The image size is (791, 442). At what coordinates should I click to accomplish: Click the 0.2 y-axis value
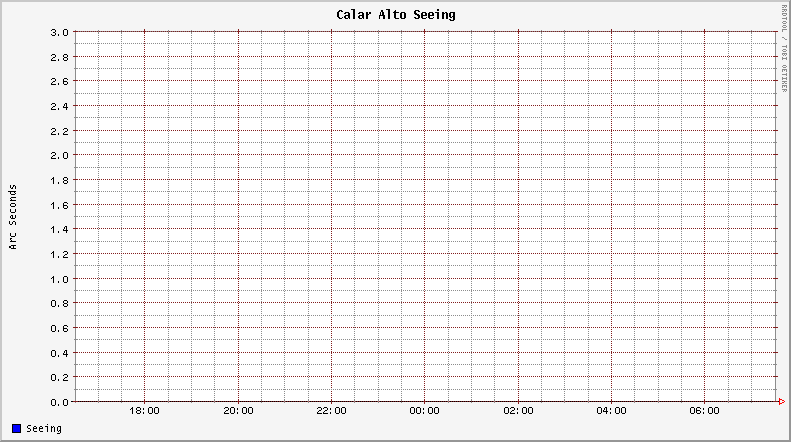pyautogui.click(x=59, y=377)
